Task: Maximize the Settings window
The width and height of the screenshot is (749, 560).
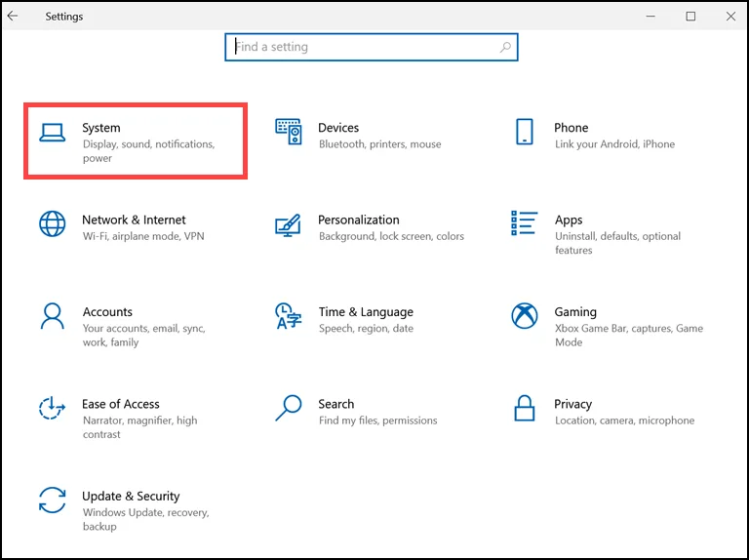Action: (690, 17)
